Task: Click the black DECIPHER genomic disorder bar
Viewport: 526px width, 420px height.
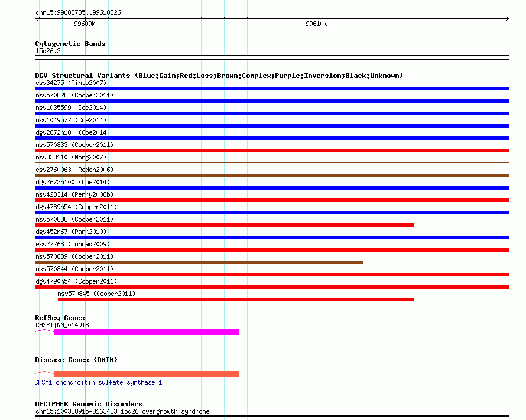Action: 272,416
